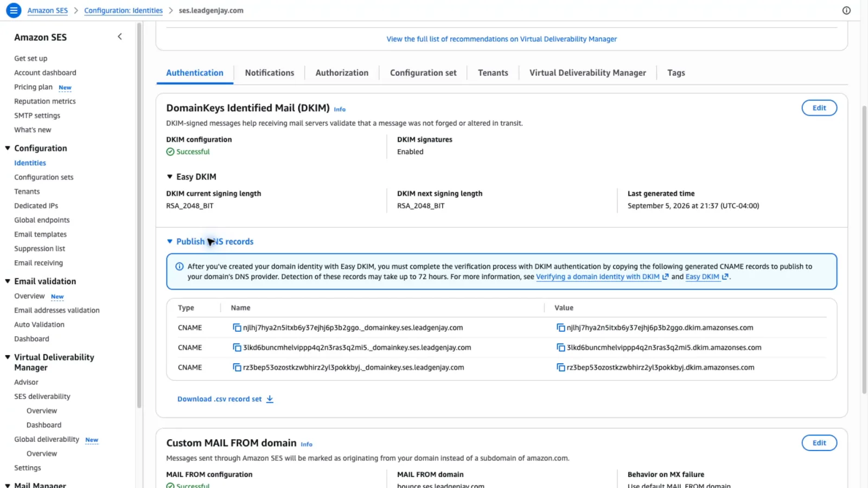Open Global endpoints in sidebar
Viewport: 868px width, 488px height.
click(x=42, y=220)
